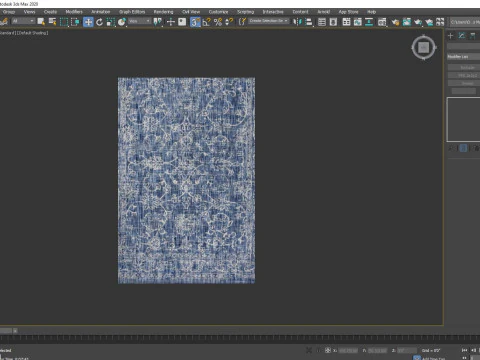Open the Rendered Frame Window icon

pyautogui.click(x=407, y=22)
